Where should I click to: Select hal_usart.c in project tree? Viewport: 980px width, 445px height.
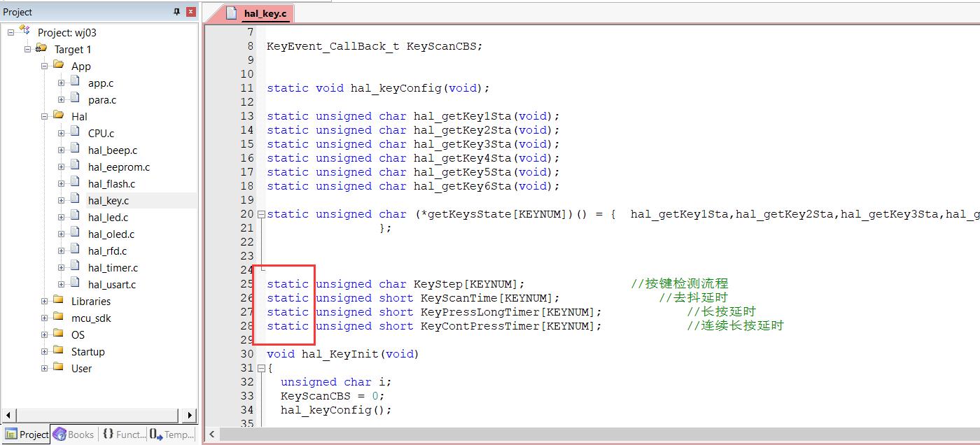tap(112, 285)
